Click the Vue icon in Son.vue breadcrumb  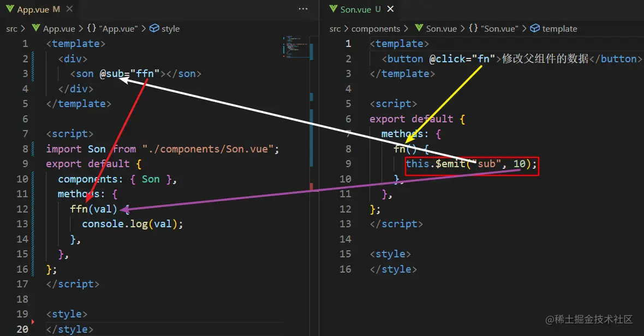(x=419, y=28)
